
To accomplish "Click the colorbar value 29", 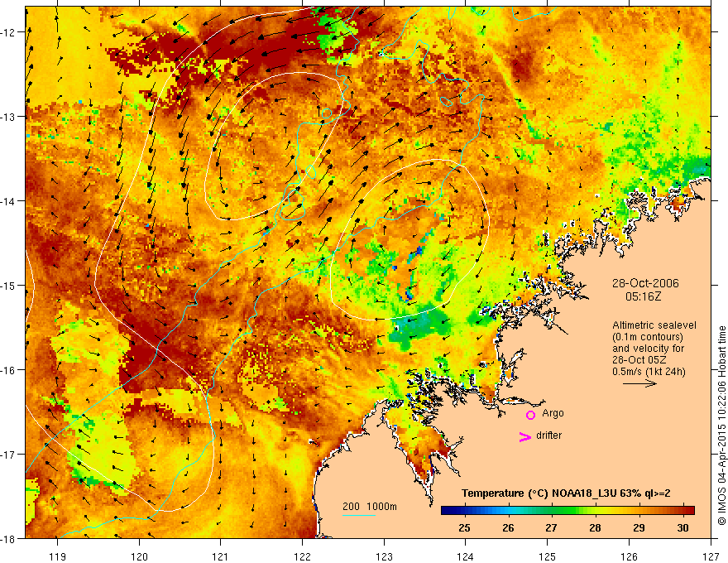I will click(639, 527).
